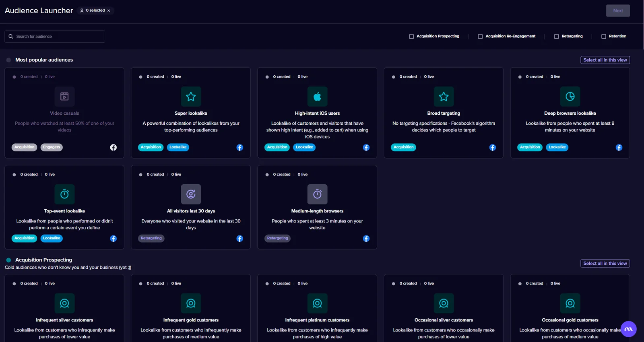Image resolution: width=644 pixels, height=342 pixels.
Task: Toggle the Retention filter checkbox
Action: (604, 37)
